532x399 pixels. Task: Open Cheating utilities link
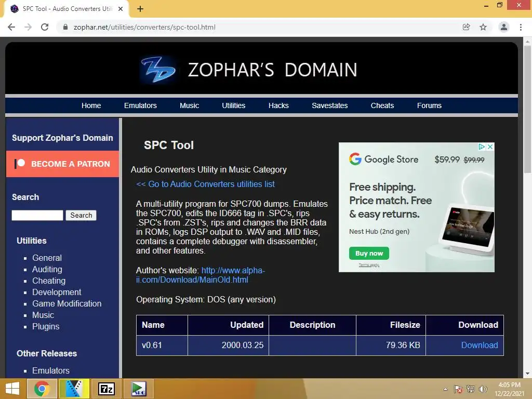tap(49, 281)
